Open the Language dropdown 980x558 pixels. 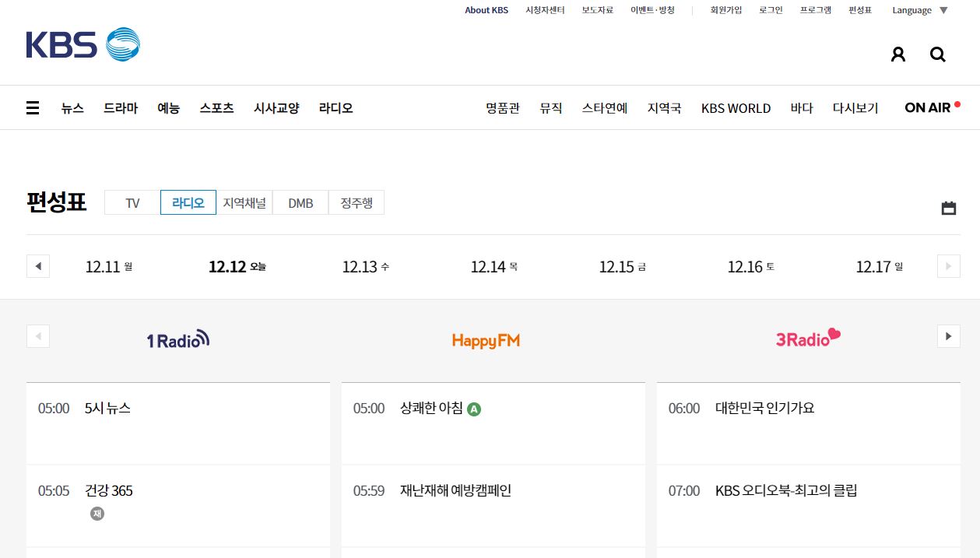(x=920, y=10)
